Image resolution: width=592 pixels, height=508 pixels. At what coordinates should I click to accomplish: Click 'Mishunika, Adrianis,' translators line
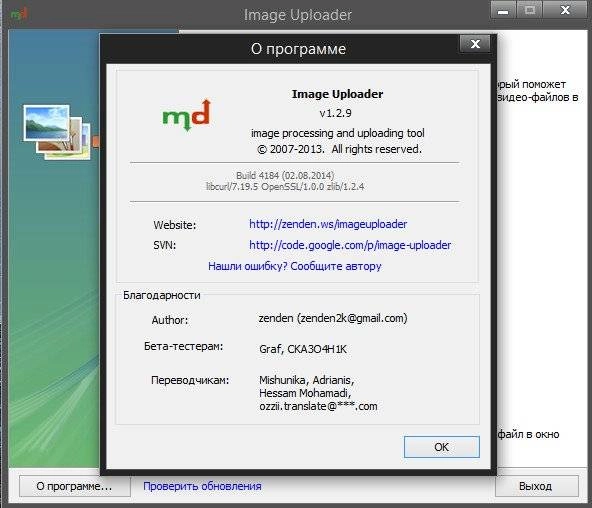[307, 380]
